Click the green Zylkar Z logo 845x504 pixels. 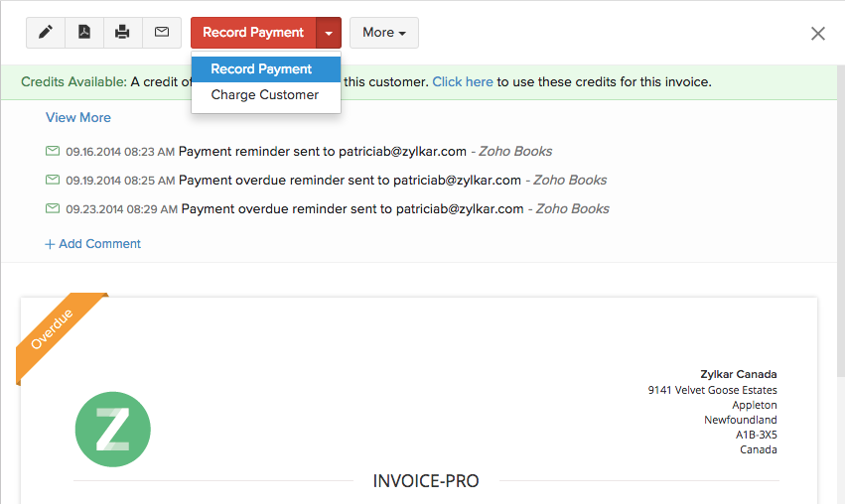(x=112, y=430)
